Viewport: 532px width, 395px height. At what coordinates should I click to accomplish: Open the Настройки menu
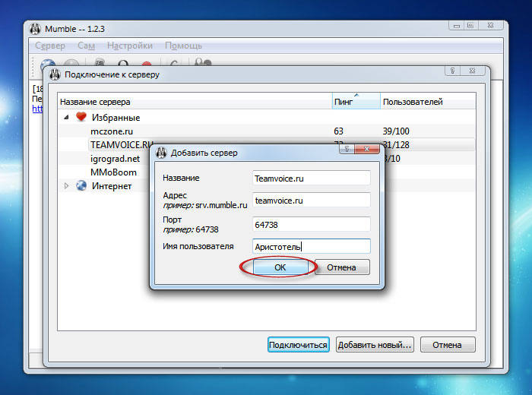(x=130, y=46)
